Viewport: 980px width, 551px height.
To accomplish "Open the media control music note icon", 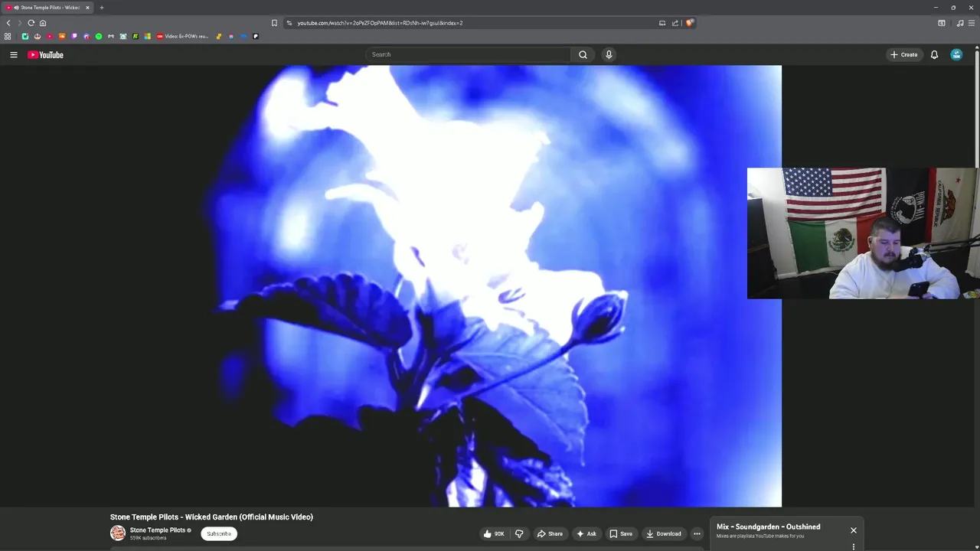I will tap(960, 23).
